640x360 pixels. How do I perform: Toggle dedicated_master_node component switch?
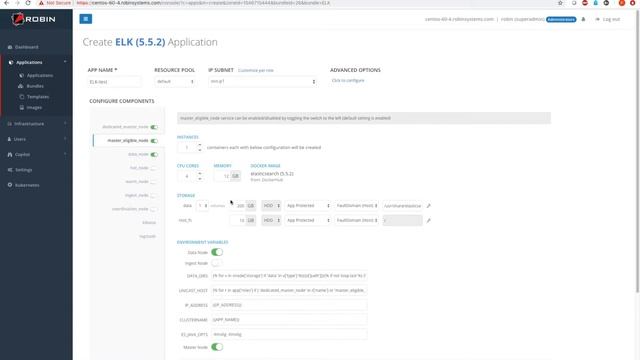154,127
